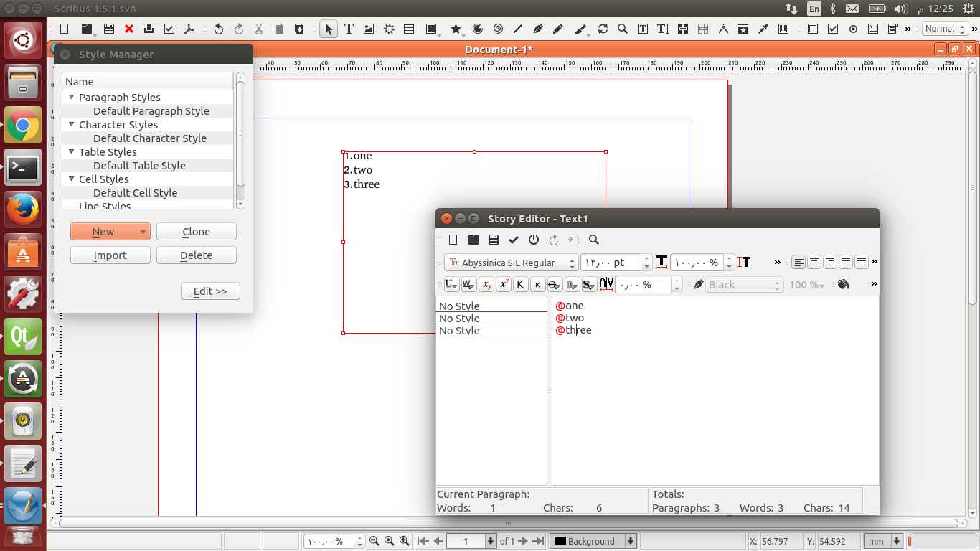Click Search/Replace icon in Story Editor

pyautogui.click(x=593, y=240)
